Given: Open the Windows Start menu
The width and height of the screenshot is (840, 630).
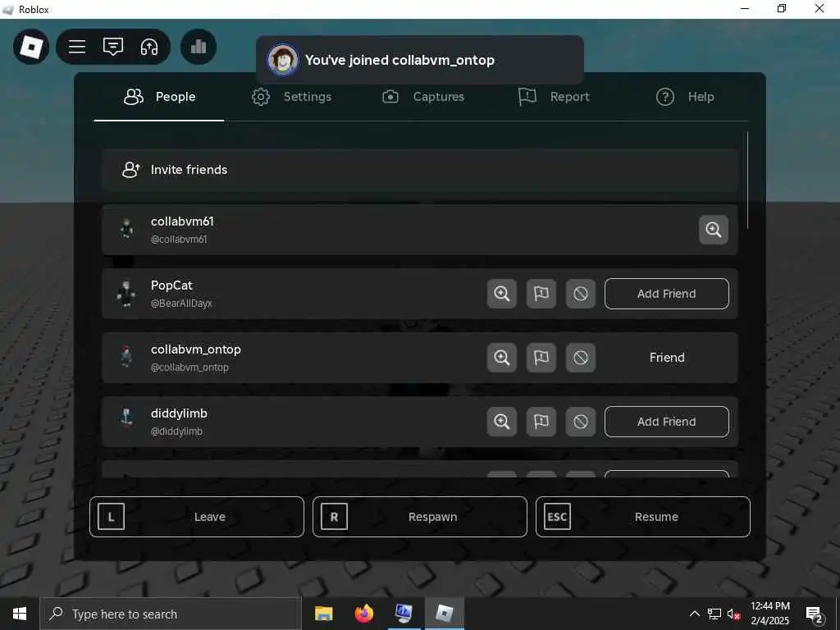Looking at the screenshot, I should 20,614.
